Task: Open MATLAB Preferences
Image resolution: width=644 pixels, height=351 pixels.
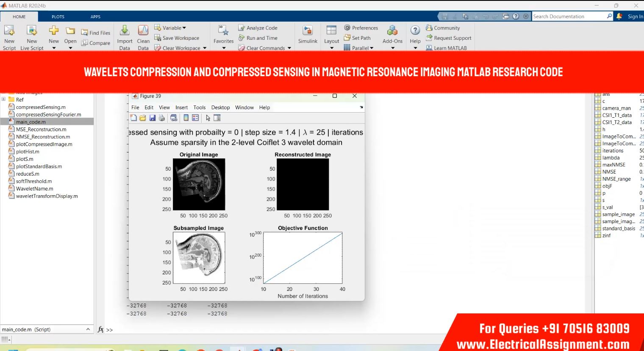Action: coord(361,28)
